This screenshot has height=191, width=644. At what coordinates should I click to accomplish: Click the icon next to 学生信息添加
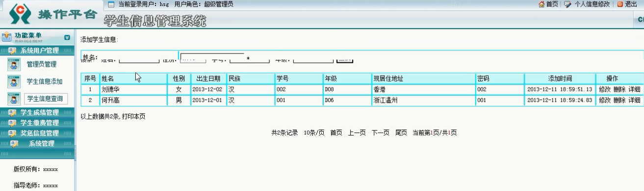pos(14,81)
